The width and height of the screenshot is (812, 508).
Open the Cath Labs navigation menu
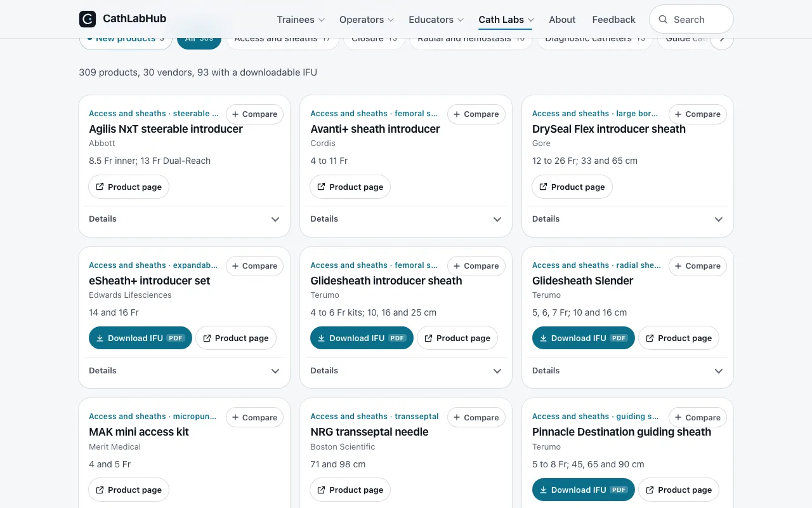point(506,20)
